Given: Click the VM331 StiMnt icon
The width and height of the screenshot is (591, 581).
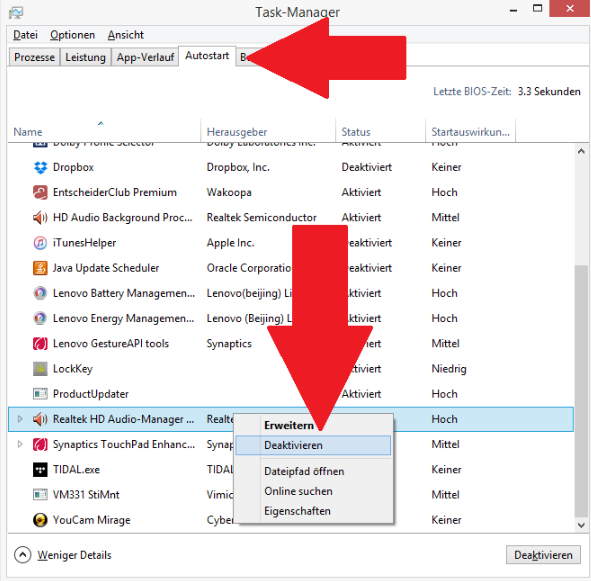Looking at the screenshot, I should [x=40, y=495].
